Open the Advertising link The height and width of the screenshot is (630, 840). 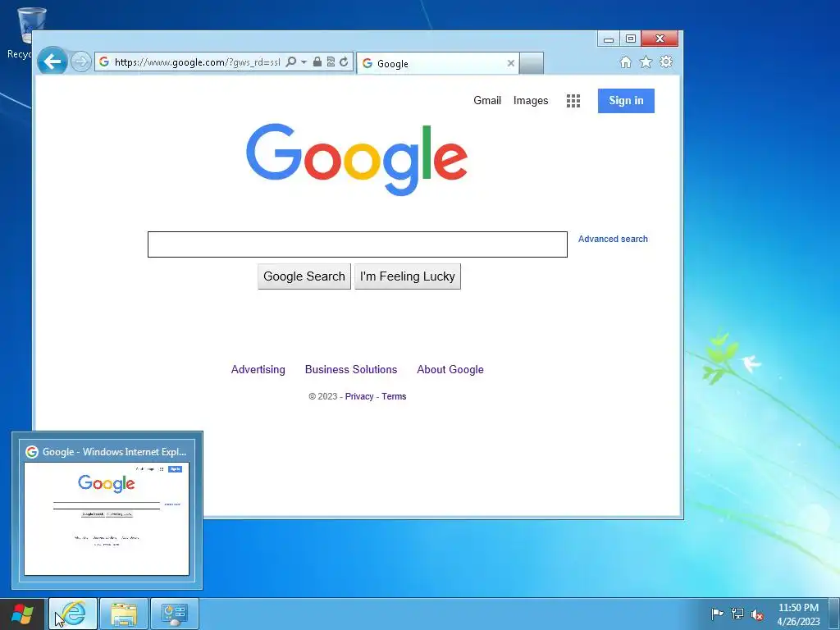(258, 370)
